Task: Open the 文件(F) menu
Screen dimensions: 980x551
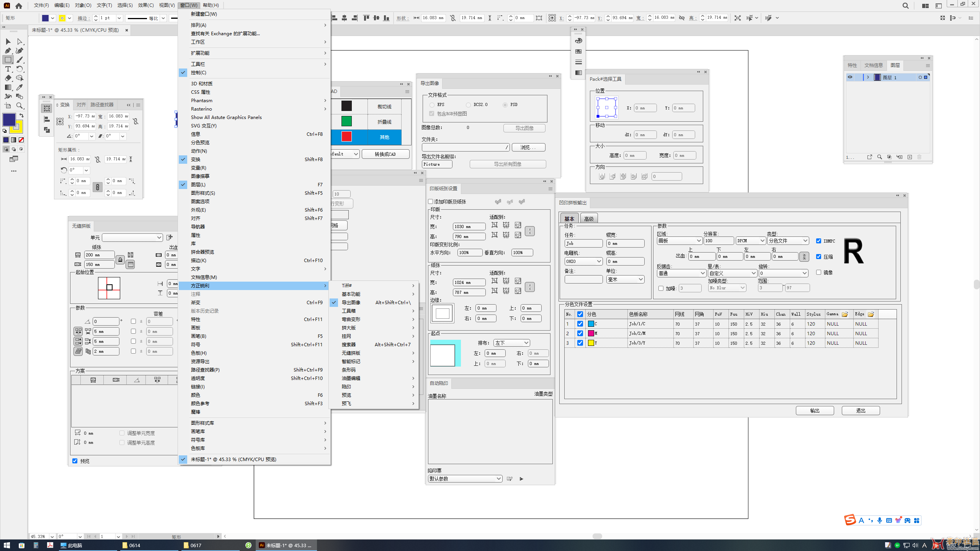Action: (x=41, y=5)
